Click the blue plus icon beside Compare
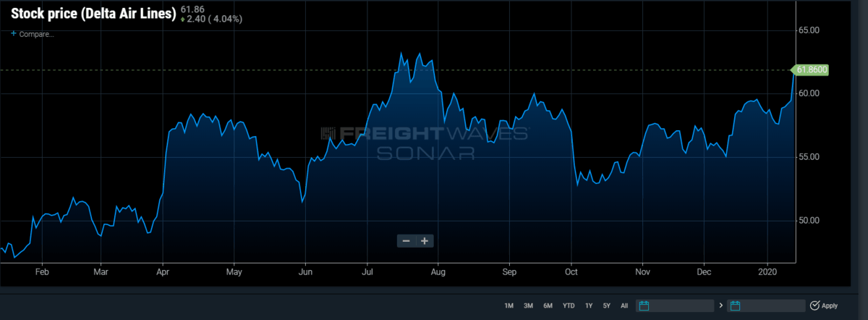Image resolution: width=868 pixels, height=320 pixels. (x=14, y=34)
